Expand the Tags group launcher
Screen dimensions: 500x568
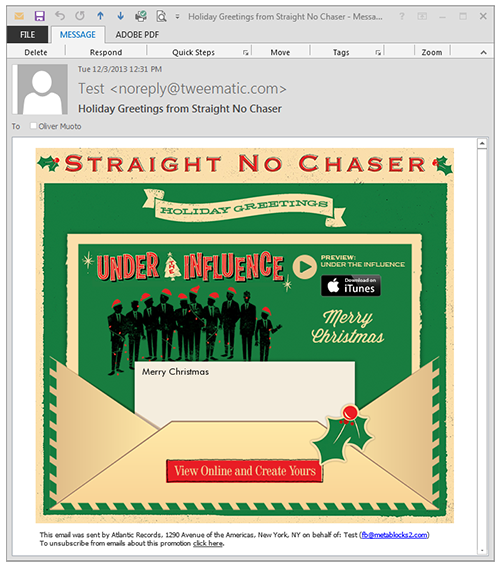coord(378,53)
